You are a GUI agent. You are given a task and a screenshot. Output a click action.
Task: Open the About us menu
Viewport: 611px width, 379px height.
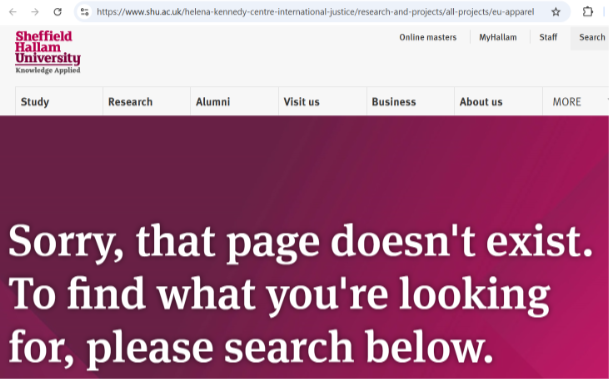(x=498, y=102)
